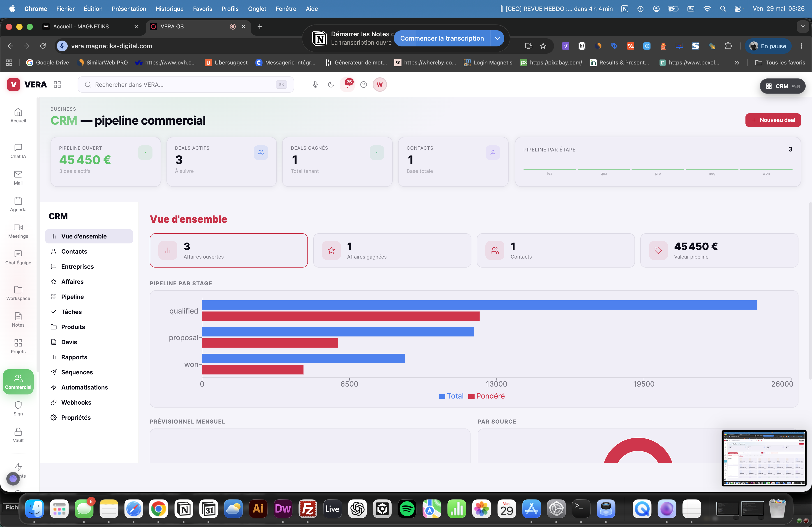Open the Sign shield icon
The width and height of the screenshot is (812, 527).
(18, 408)
